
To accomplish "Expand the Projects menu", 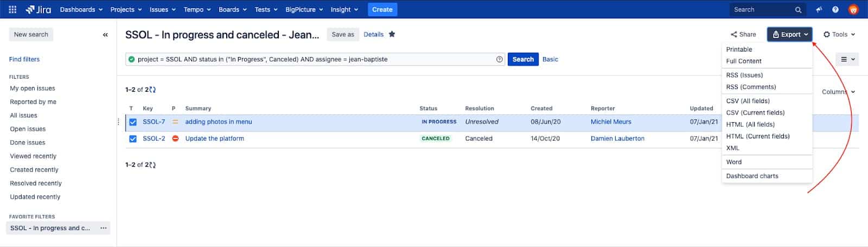I will coord(126,10).
